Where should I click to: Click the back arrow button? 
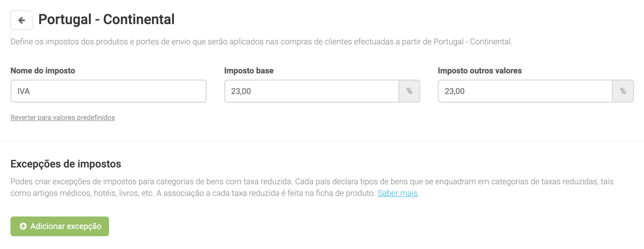tap(21, 20)
